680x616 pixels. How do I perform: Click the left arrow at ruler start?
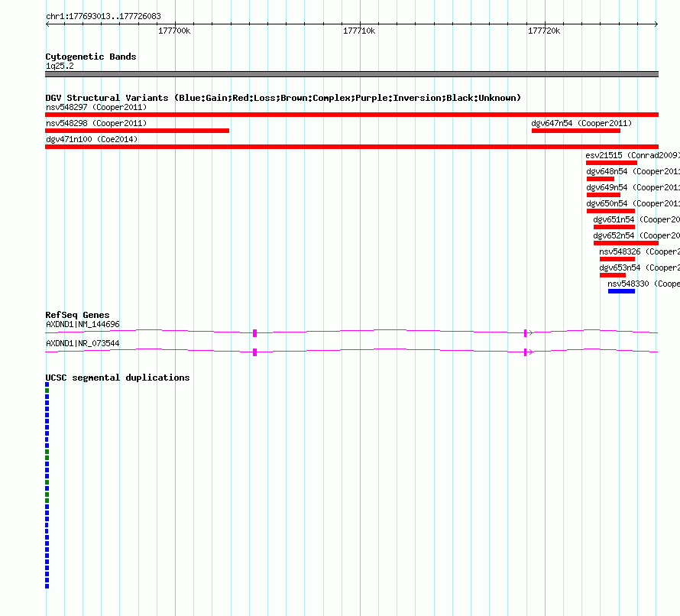pos(47,24)
